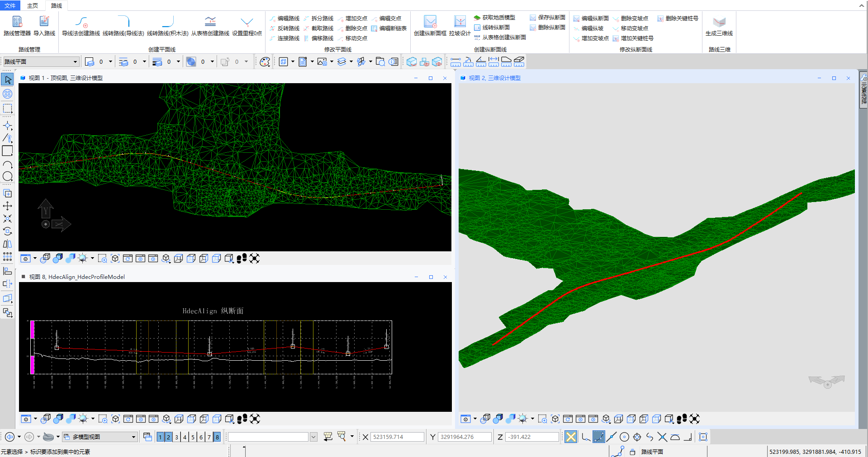Viewport: 868px width, 457px height.
Task: Switch to the 主页 ribbon tab
Action: pos(33,5)
